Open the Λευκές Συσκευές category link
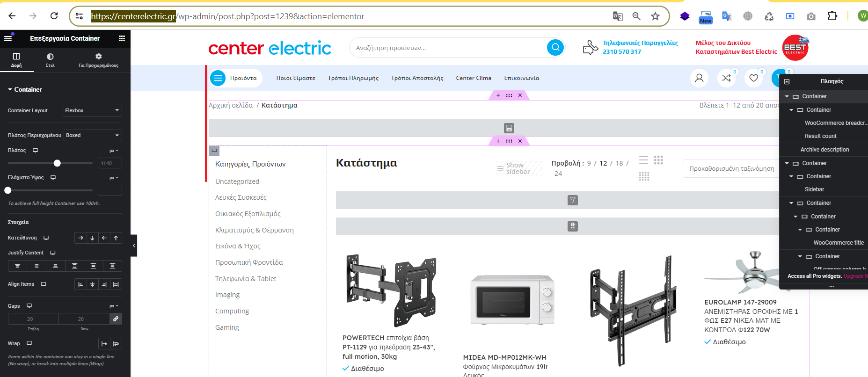The image size is (868, 377). click(241, 197)
